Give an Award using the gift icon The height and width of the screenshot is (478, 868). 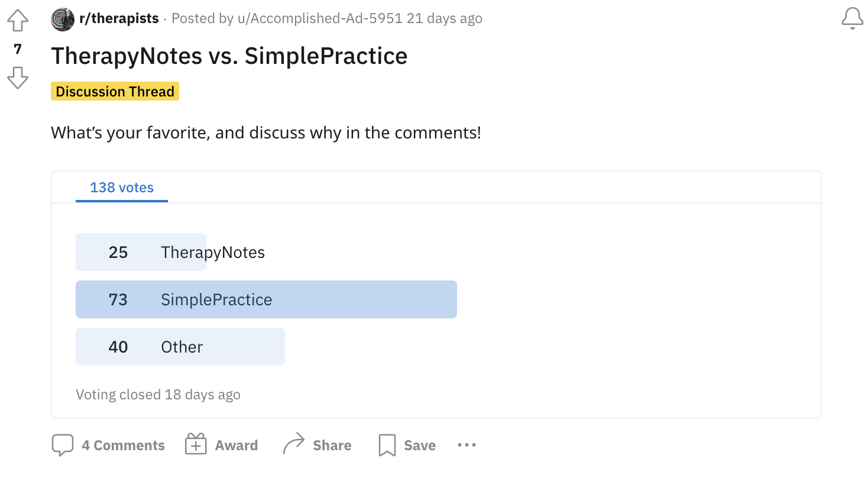pyautogui.click(x=195, y=443)
